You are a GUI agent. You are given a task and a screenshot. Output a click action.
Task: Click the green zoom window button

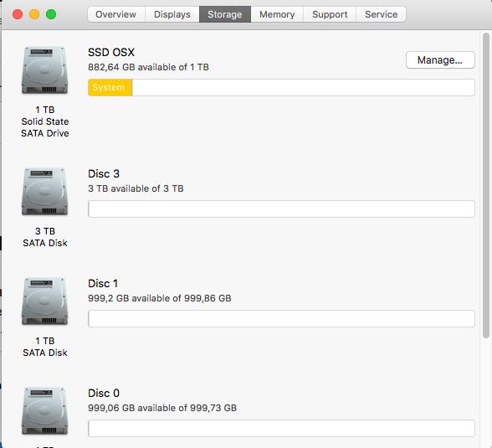pos(51,14)
